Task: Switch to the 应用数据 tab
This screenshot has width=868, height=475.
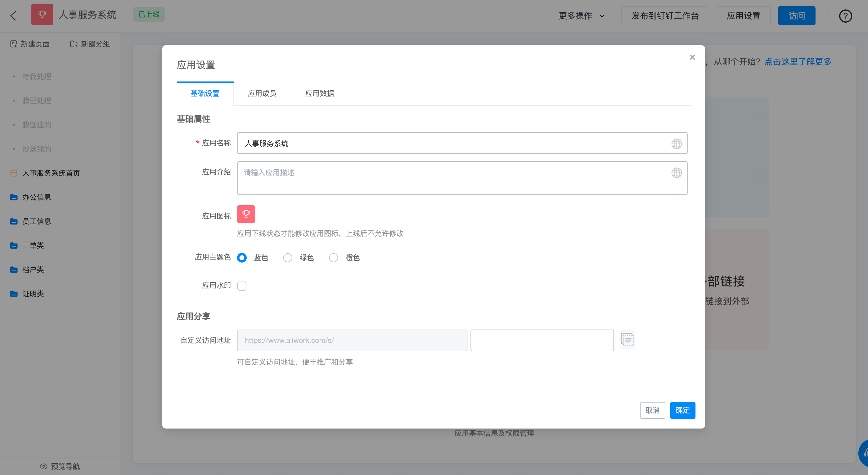Action: (319, 93)
